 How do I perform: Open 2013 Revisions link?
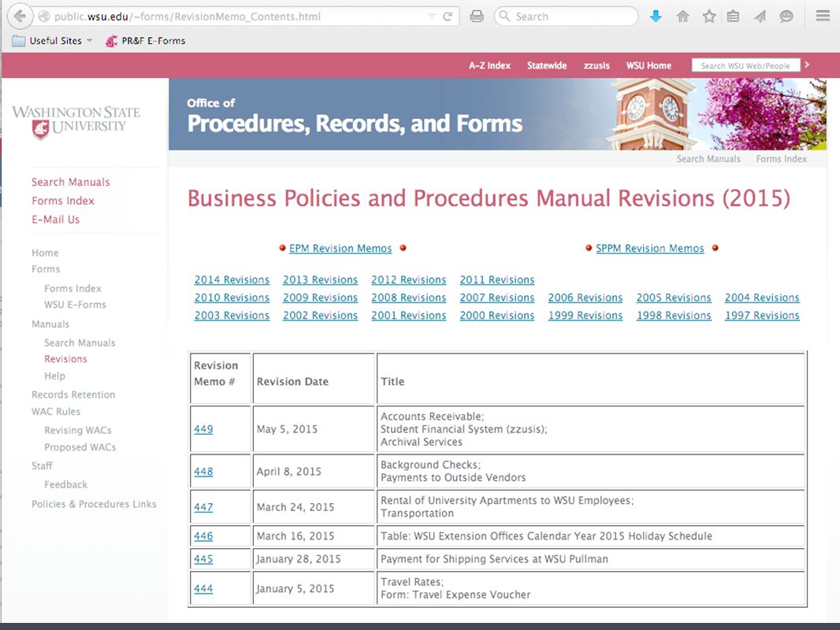(x=321, y=280)
